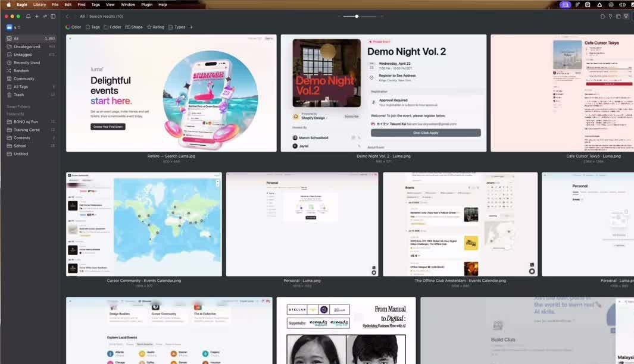
Task: Open the Apple menu
Action: [8, 4]
